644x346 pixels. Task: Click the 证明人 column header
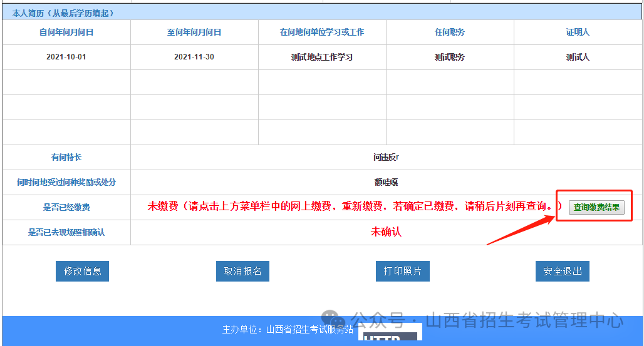click(x=578, y=32)
